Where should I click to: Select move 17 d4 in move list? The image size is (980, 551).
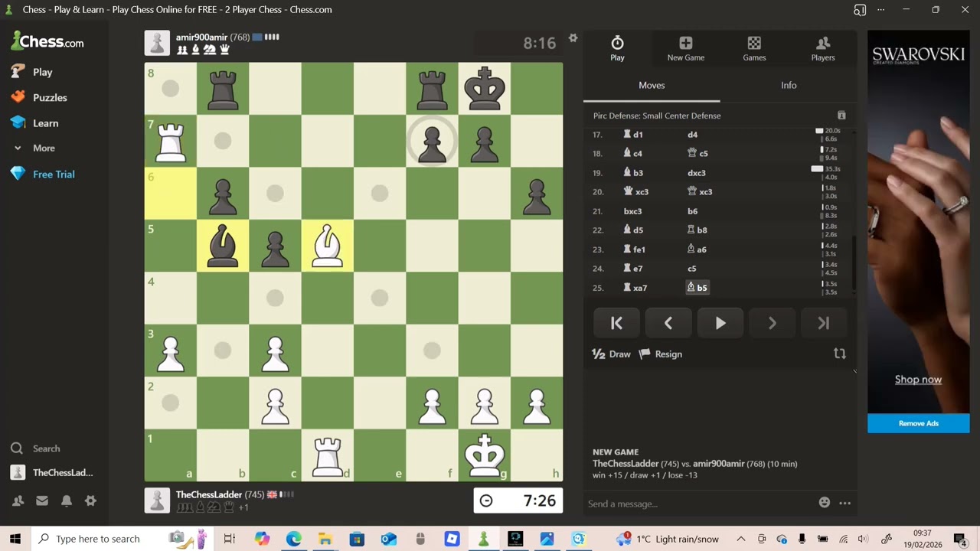692,135
